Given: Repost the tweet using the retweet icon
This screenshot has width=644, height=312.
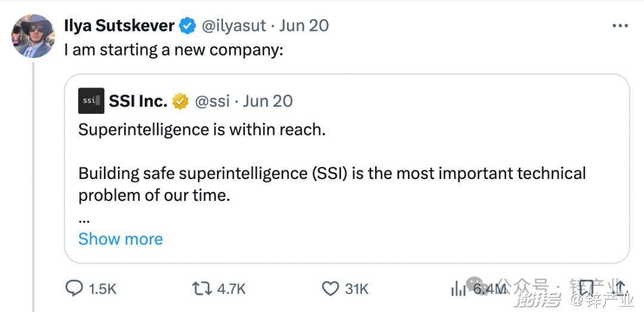Looking at the screenshot, I should click(201, 289).
